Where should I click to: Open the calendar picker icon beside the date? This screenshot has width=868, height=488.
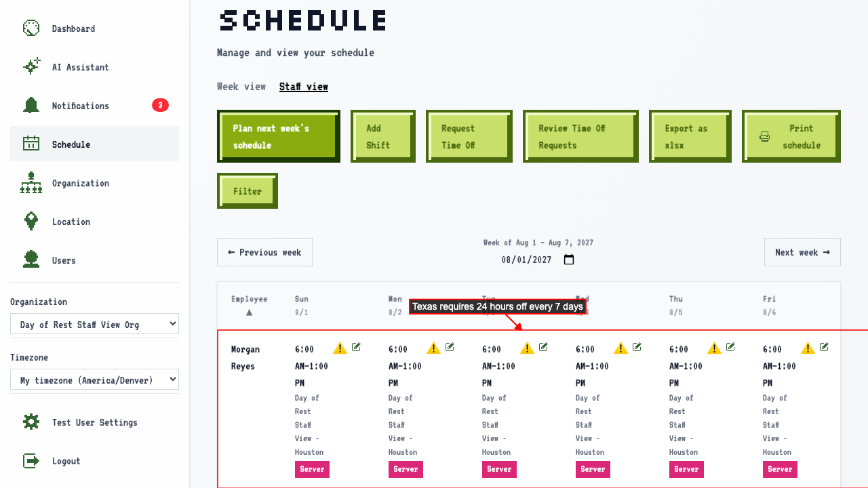click(569, 260)
